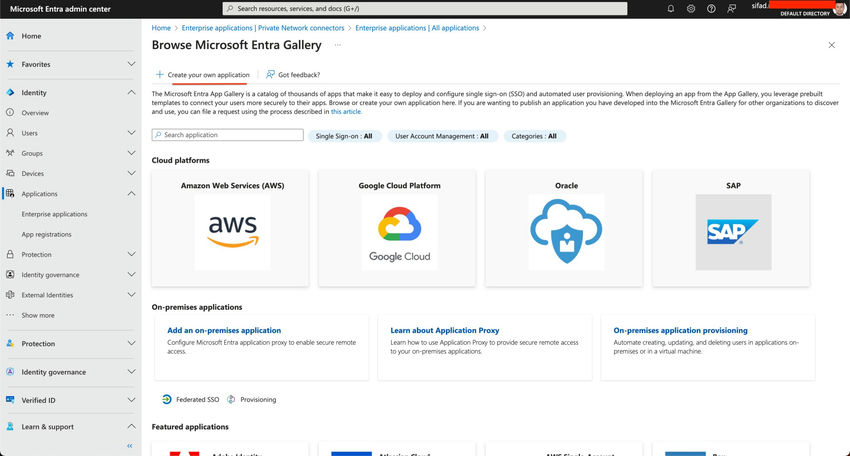Viewport: 850px width, 456px height.
Task: Open the notifications bell icon
Action: click(x=670, y=8)
